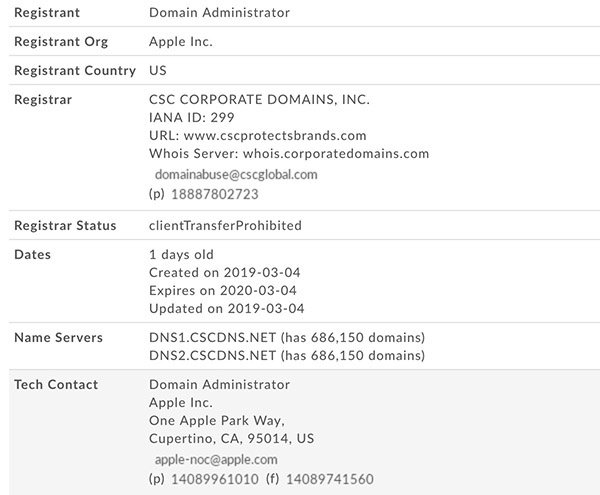Viewport: 600px width, 495px height.
Task: Click the "One Apple Park Way" address line
Action: pos(216,420)
